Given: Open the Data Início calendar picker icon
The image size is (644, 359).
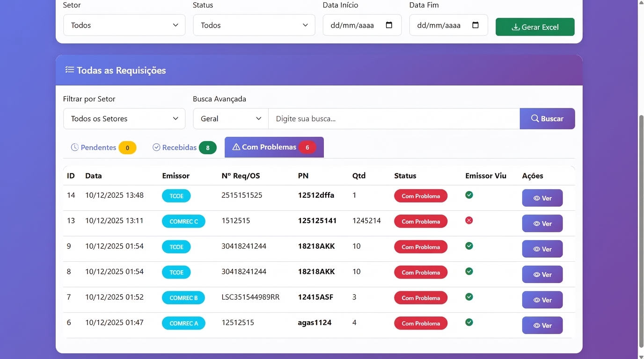Looking at the screenshot, I should pyautogui.click(x=390, y=25).
